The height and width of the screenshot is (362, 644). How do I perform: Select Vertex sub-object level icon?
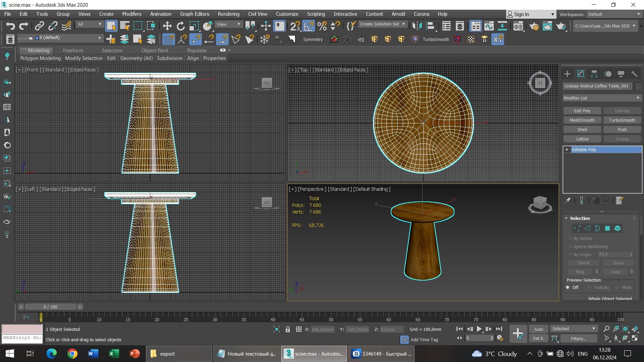point(577,228)
